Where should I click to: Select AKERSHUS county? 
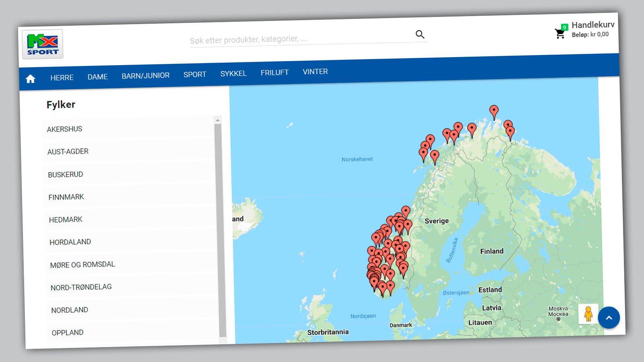point(64,129)
